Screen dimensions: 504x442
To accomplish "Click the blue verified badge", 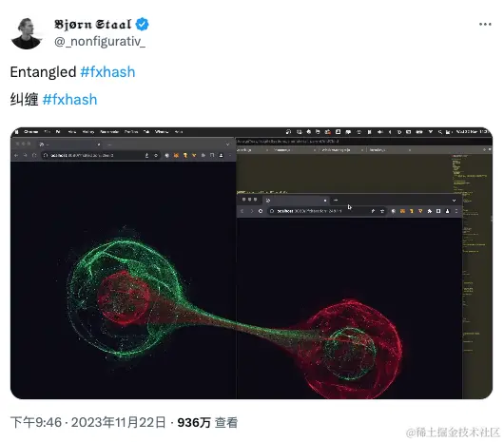I will 142,25.
